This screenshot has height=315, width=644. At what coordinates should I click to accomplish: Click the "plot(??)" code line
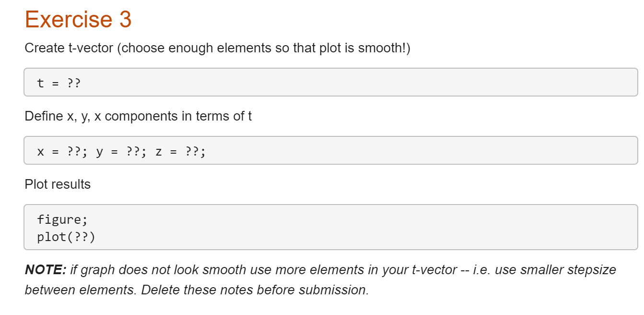66,237
